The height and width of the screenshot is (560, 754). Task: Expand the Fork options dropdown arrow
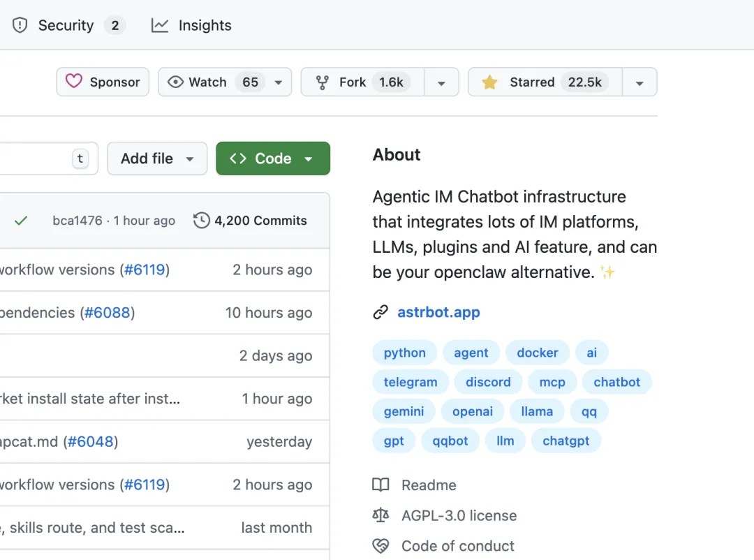[x=441, y=82]
